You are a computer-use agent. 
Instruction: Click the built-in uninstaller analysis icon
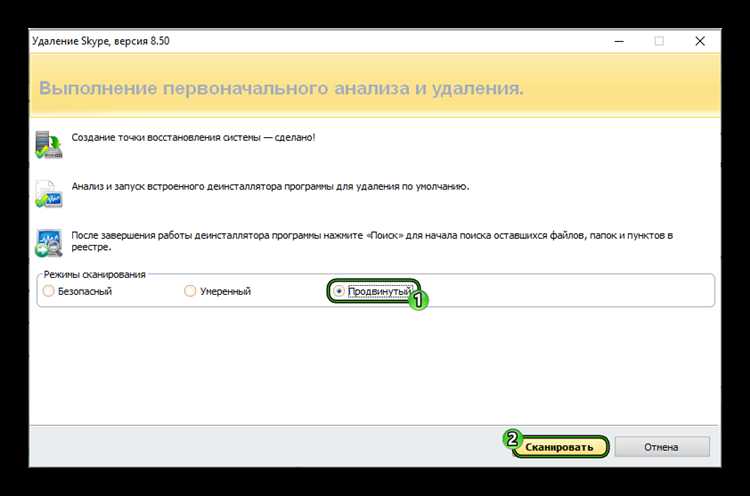[49, 194]
